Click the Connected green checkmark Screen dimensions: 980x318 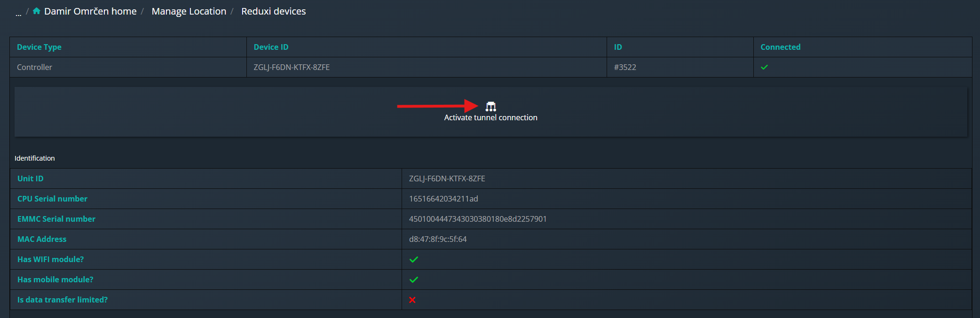[x=764, y=67]
